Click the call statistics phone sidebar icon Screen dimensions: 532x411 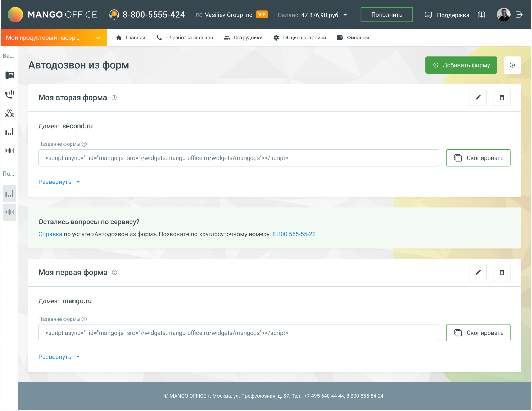pos(9,94)
